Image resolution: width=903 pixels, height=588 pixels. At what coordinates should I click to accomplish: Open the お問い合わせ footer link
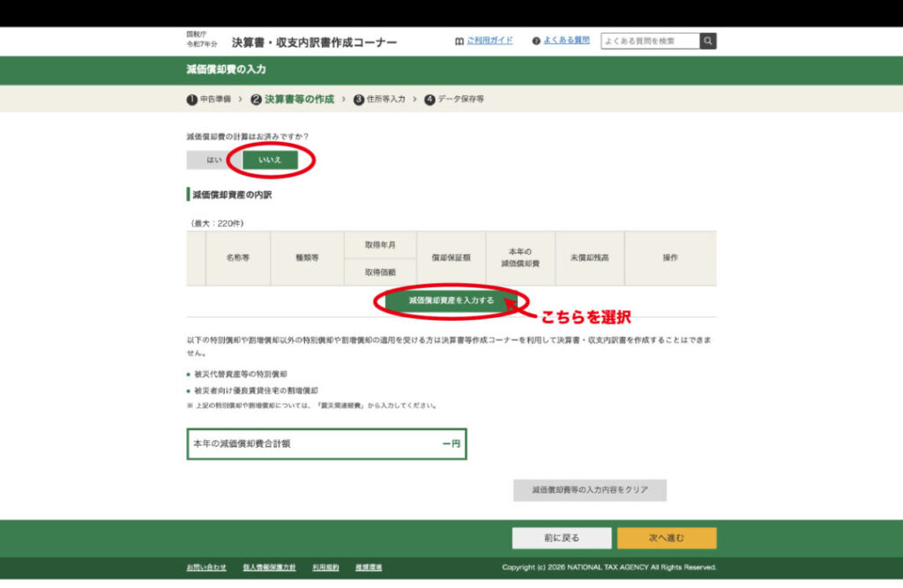[206, 567]
